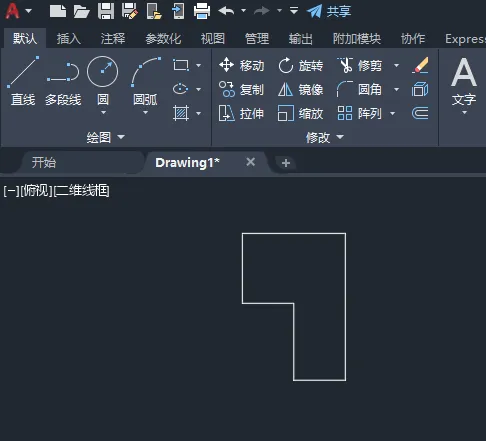
Task: Switch to the Parametric (参数化) ribbon tab
Action: pos(163,39)
